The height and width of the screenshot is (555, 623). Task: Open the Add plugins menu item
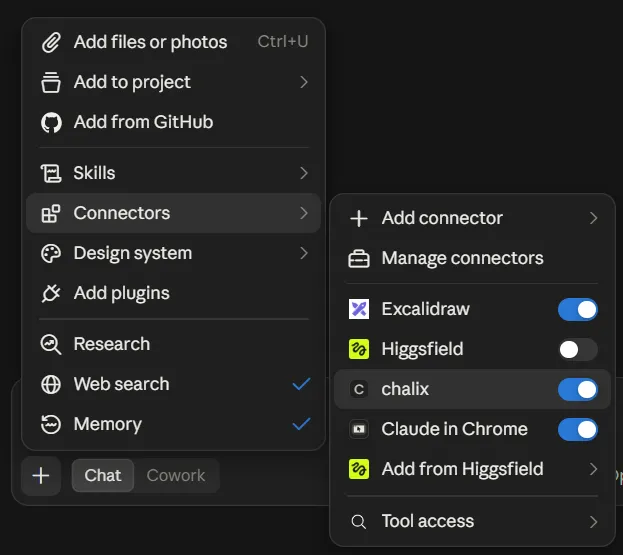click(174, 293)
